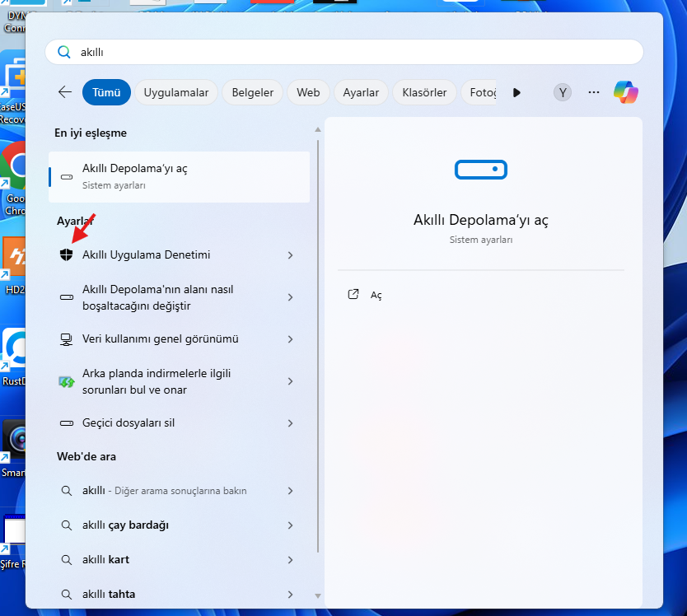
Task: Click the back arrow in search panel
Action: (65, 92)
